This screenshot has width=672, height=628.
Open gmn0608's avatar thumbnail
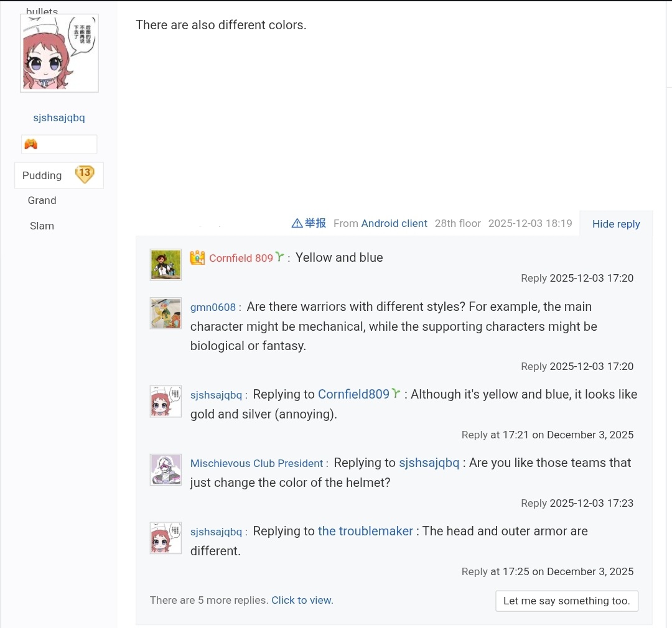click(166, 313)
